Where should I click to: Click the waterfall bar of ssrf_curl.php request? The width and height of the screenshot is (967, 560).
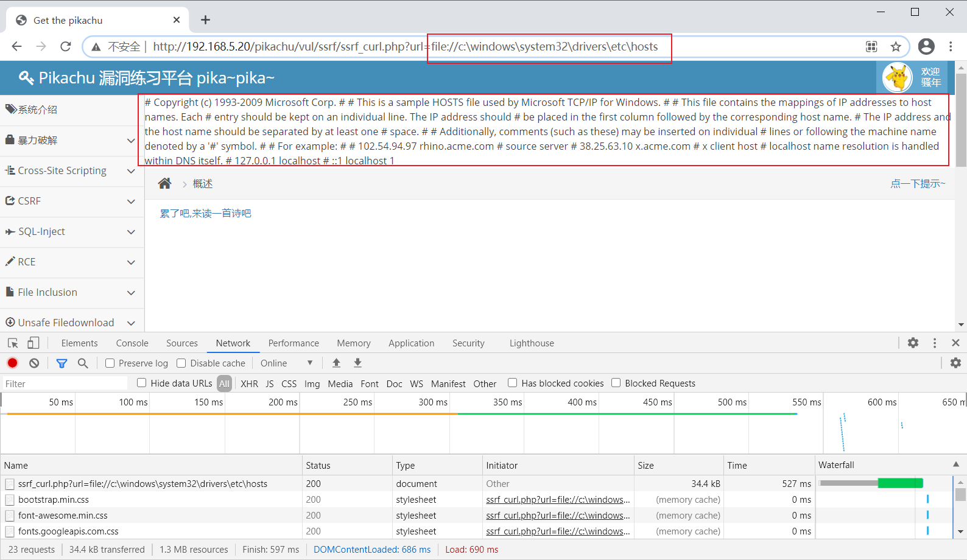click(871, 483)
